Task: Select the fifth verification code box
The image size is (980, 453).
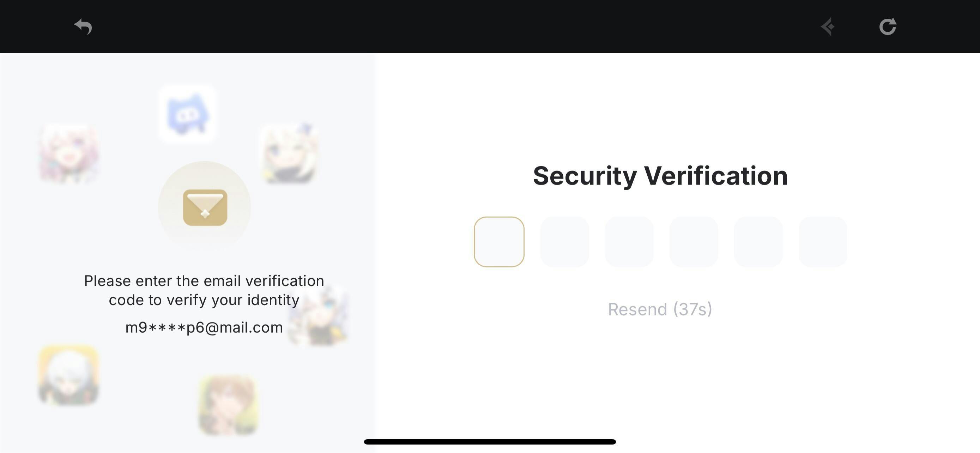Action: pos(758,242)
